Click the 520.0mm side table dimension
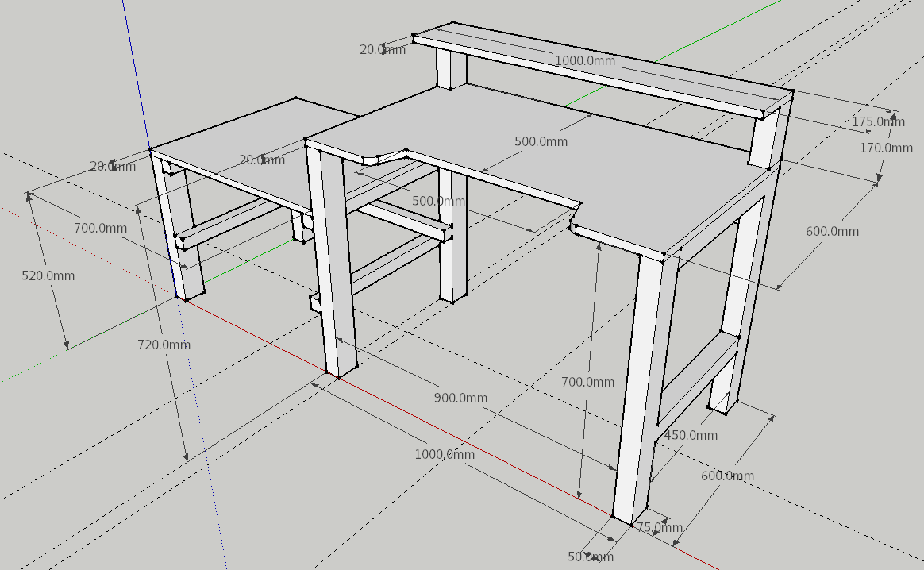Image resolution: width=924 pixels, height=570 pixels. (49, 277)
